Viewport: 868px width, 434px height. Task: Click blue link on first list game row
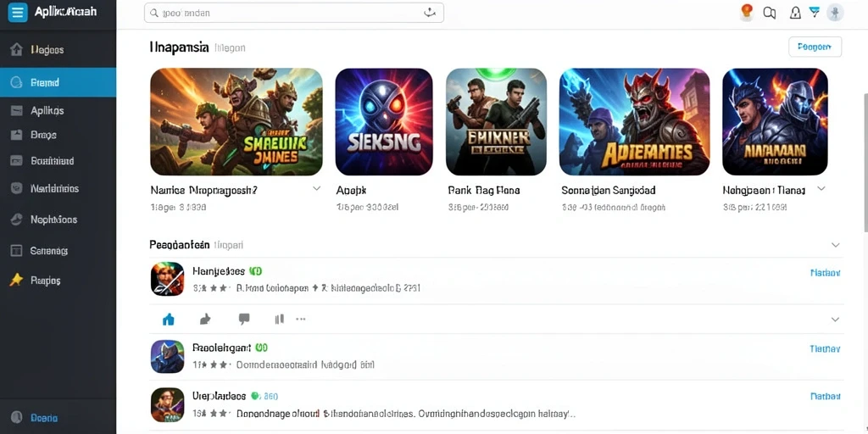pos(826,272)
